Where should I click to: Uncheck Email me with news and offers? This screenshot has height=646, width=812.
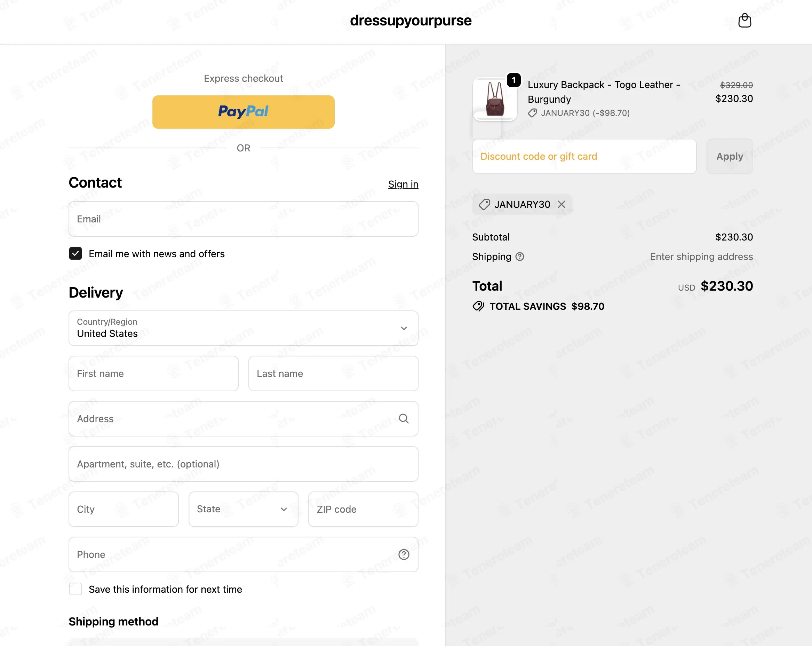[75, 254]
